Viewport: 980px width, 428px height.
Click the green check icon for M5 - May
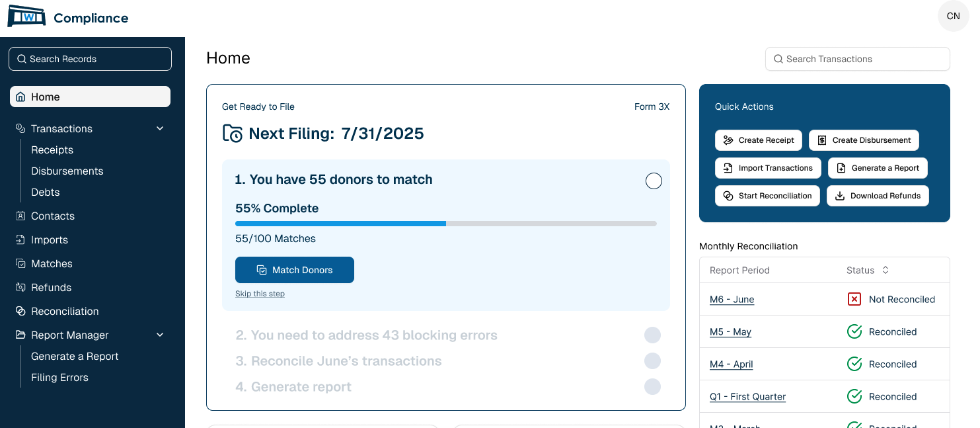coord(854,331)
